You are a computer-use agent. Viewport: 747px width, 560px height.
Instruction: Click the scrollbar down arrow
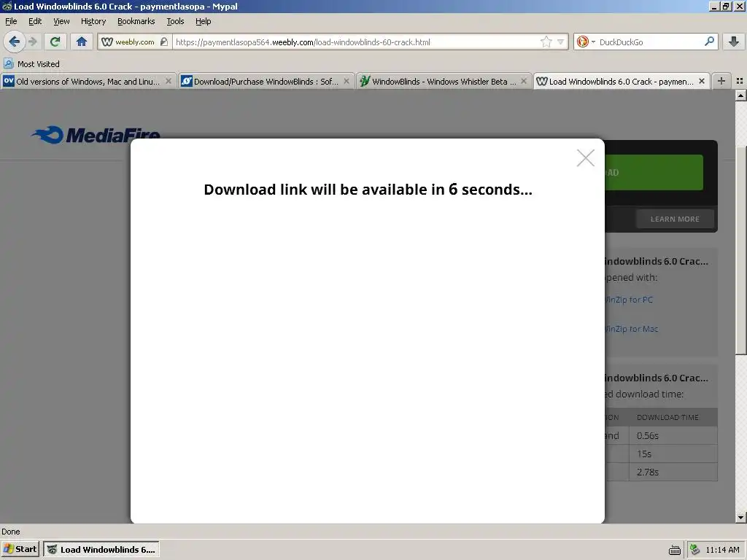point(740,517)
